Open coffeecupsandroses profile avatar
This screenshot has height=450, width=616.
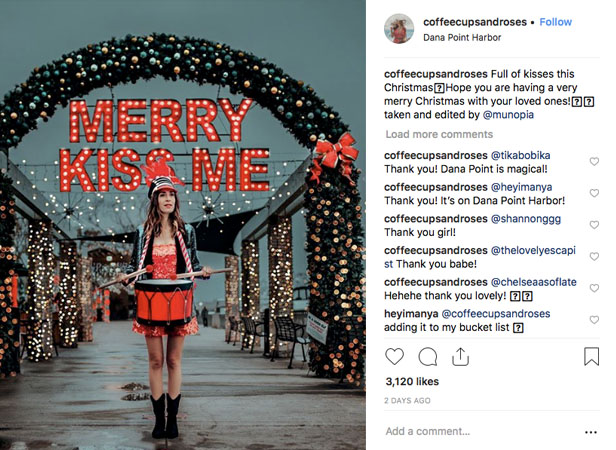[x=399, y=29]
